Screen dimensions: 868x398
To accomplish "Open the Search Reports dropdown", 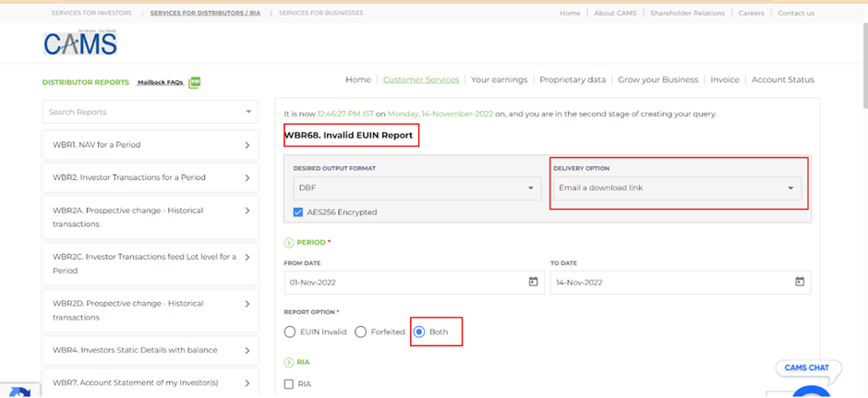I will coord(150,112).
